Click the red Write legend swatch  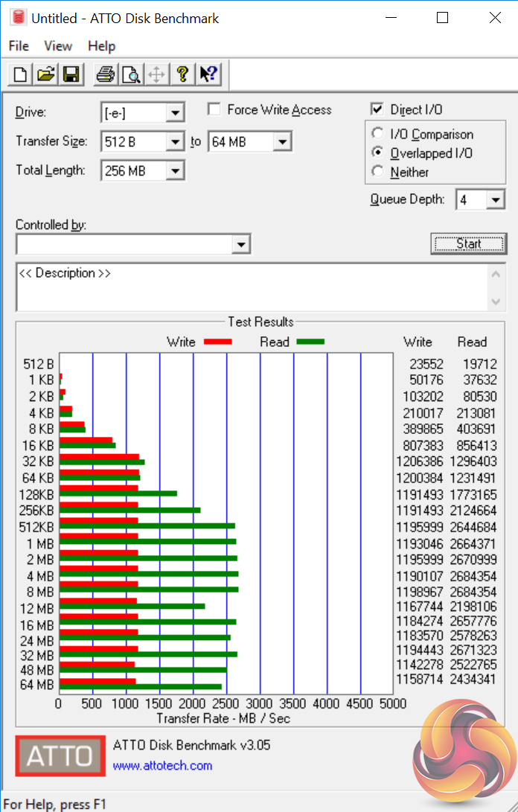click(x=217, y=342)
